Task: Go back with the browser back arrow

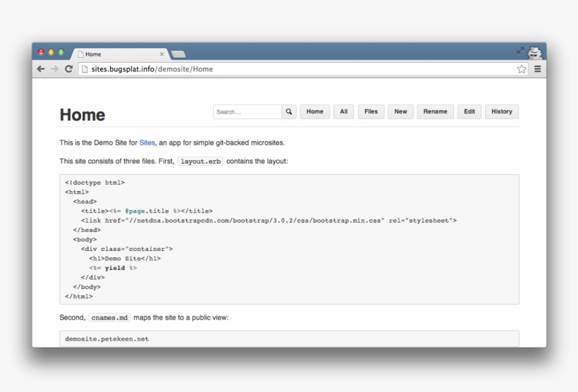Action: [41, 69]
